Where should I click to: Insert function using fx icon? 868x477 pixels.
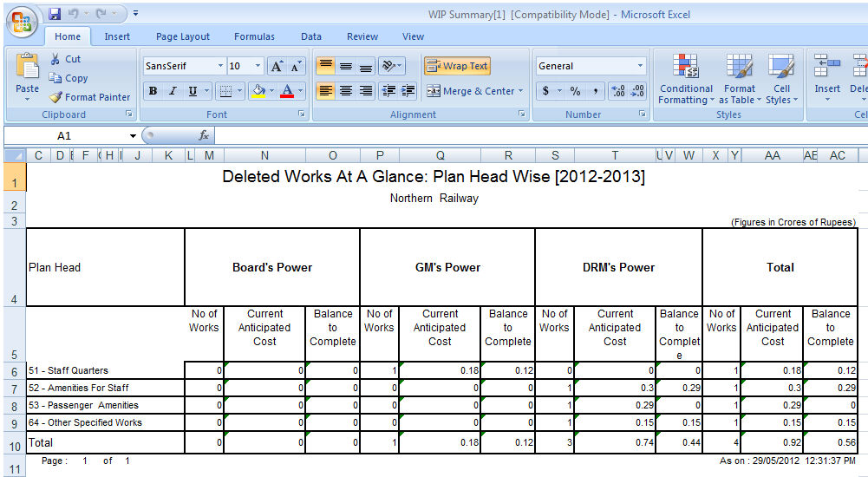pyautogui.click(x=204, y=136)
